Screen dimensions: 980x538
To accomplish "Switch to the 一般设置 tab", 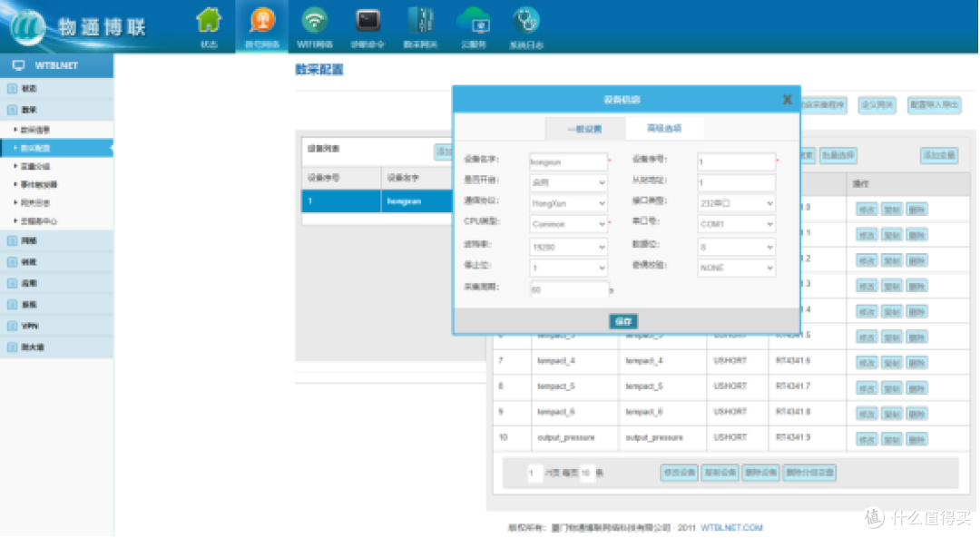I will coord(584,129).
